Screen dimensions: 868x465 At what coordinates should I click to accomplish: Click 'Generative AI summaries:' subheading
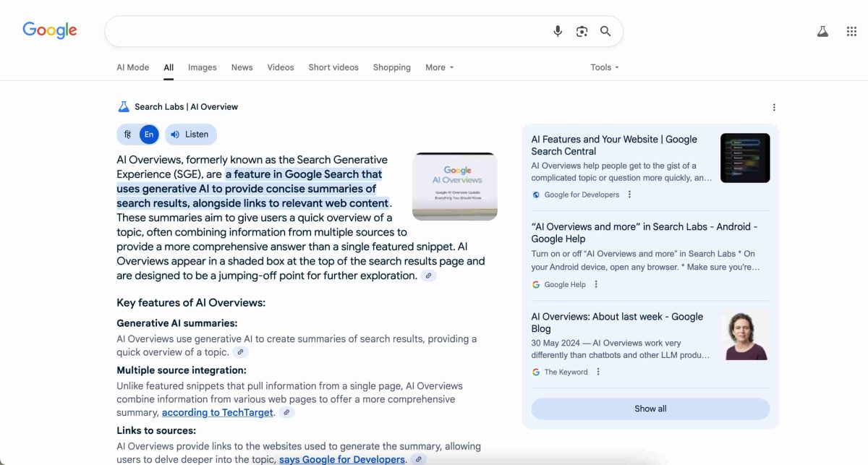177,323
